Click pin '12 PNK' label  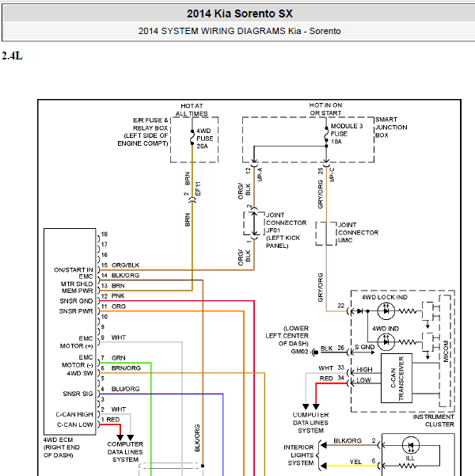(x=112, y=296)
